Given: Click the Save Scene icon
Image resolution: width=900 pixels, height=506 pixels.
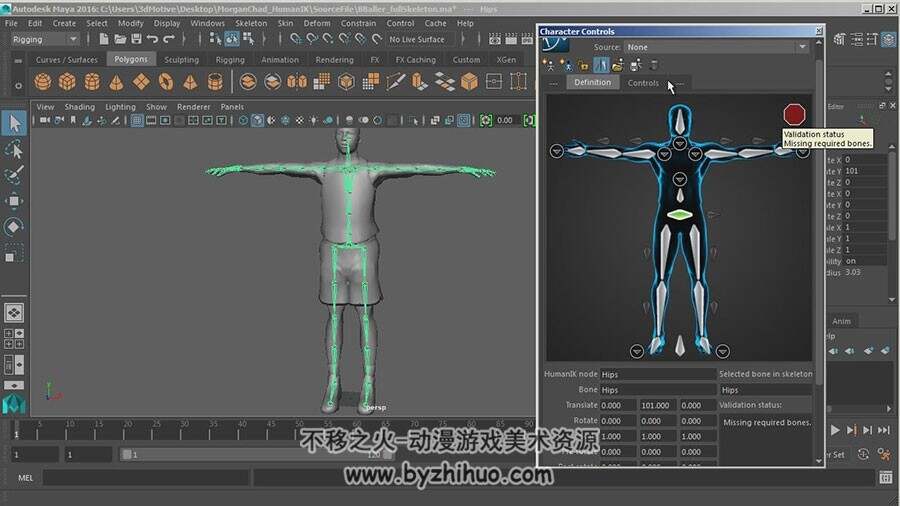Looking at the screenshot, I should click(x=136, y=39).
